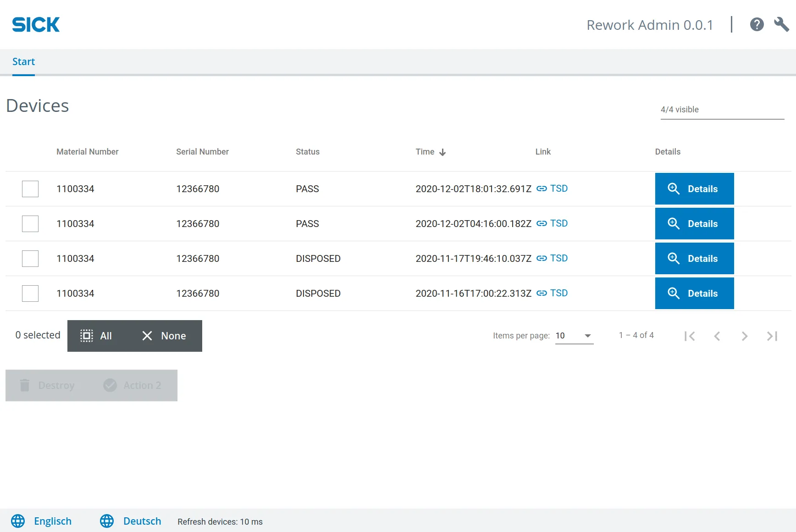The height and width of the screenshot is (532, 796).
Task: Open Details for 2020-12-02T18:01:32.691Z row
Action: [694, 189]
